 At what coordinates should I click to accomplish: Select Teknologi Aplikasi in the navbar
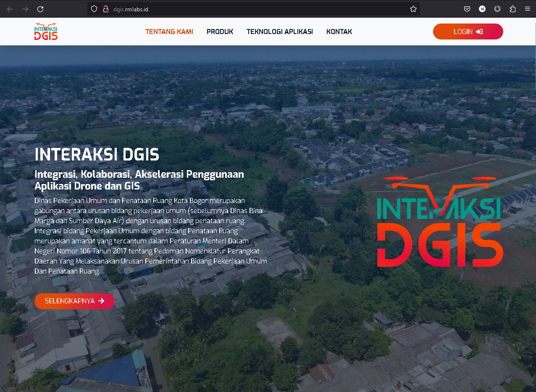point(279,32)
